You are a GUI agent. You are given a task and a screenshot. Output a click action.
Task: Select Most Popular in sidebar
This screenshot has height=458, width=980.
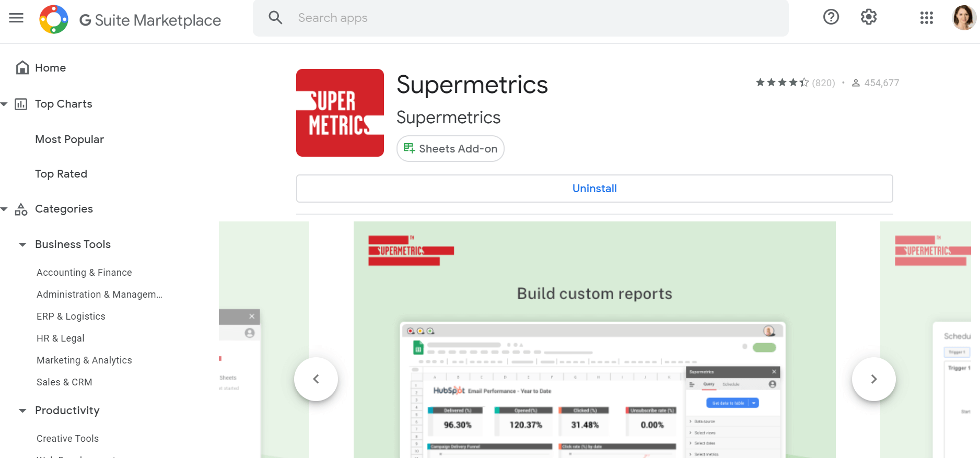pyautogui.click(x=69, y=139)
